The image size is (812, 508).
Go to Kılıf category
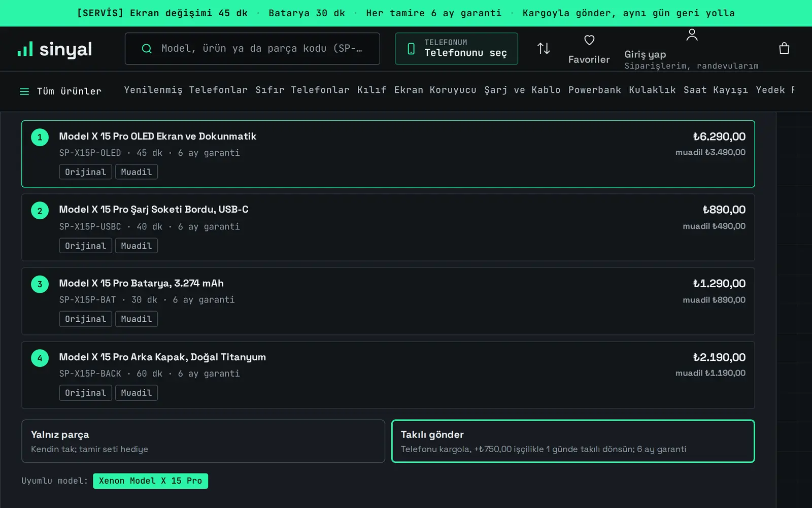[x=372, y=90]
